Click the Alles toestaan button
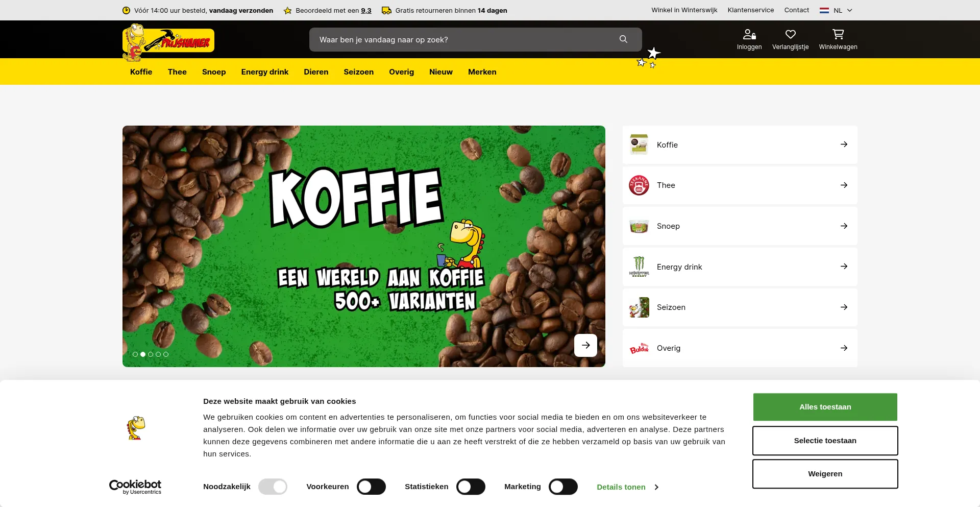 tap(825, 407)
